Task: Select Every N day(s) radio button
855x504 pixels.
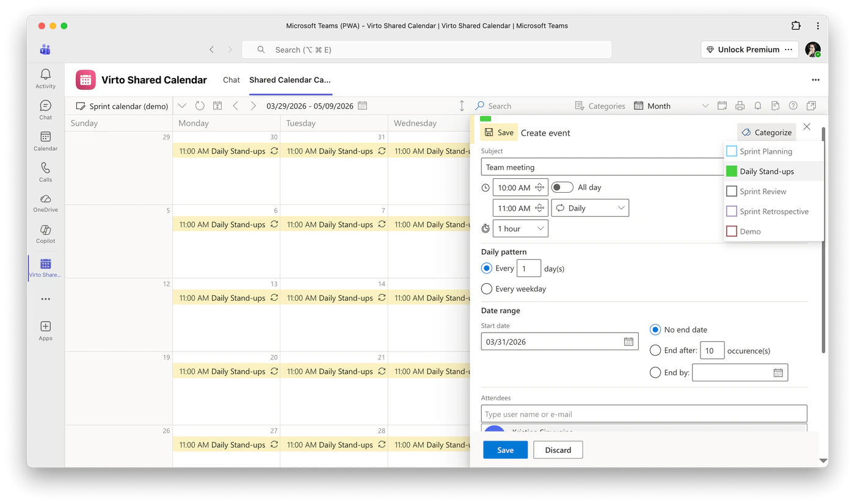Action: [x=487, y=268]
